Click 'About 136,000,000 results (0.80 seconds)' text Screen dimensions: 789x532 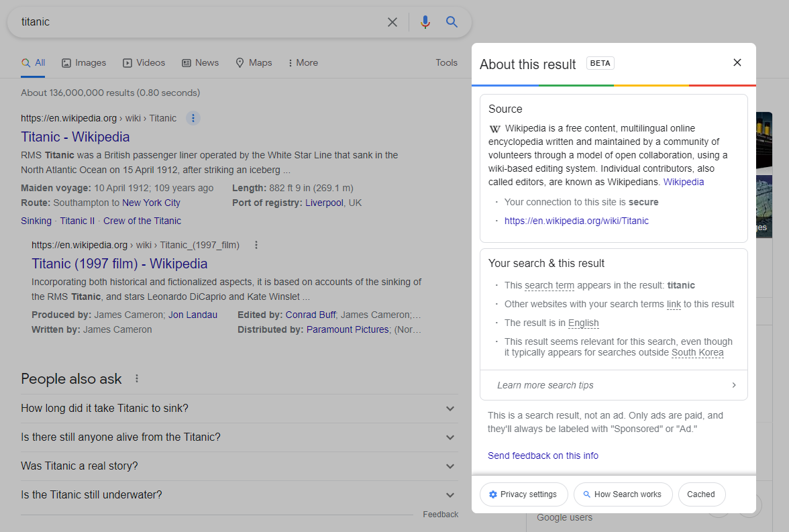[x=111, y=93]
